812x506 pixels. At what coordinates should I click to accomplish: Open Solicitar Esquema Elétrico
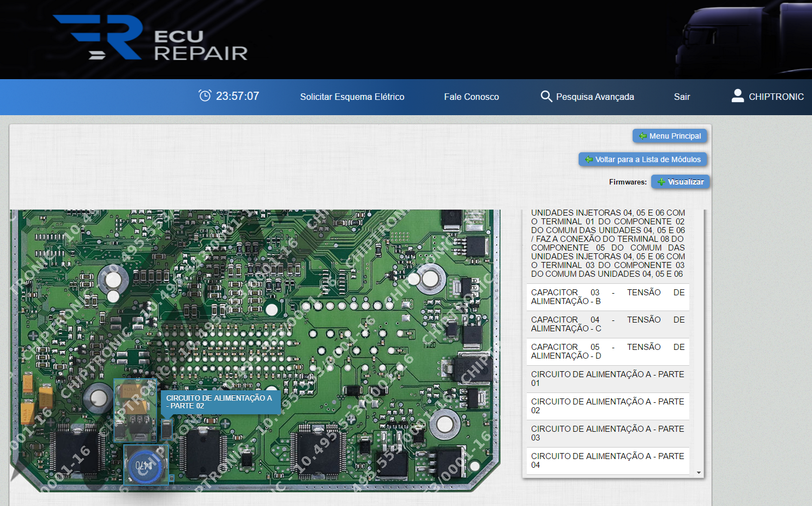pyautogui.click(x=352, y=97)
